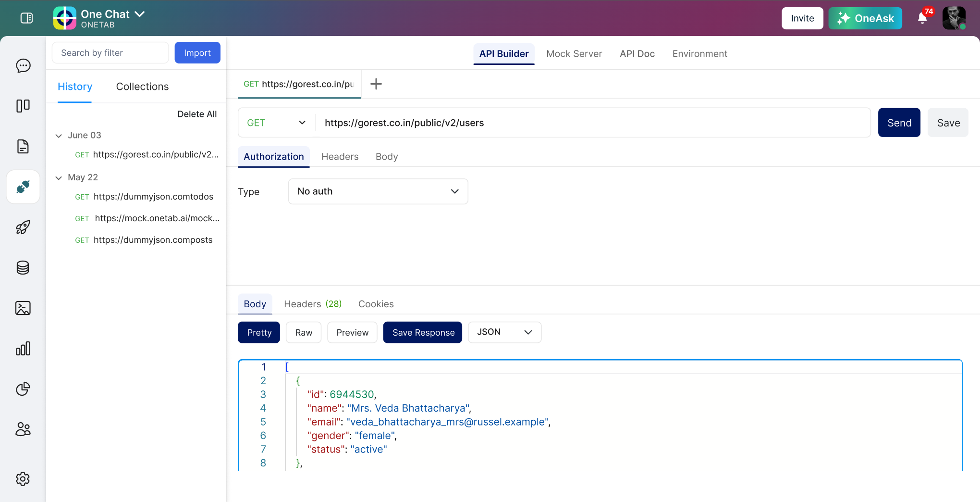980x502 pixels.
Task: Open the No auth type dropdown
Action: [x=378, y=191]
